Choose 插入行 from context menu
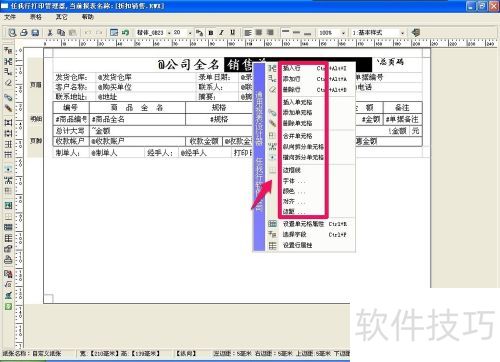The width and height of the screenshot is (500, 362). (x=291, y=68)
